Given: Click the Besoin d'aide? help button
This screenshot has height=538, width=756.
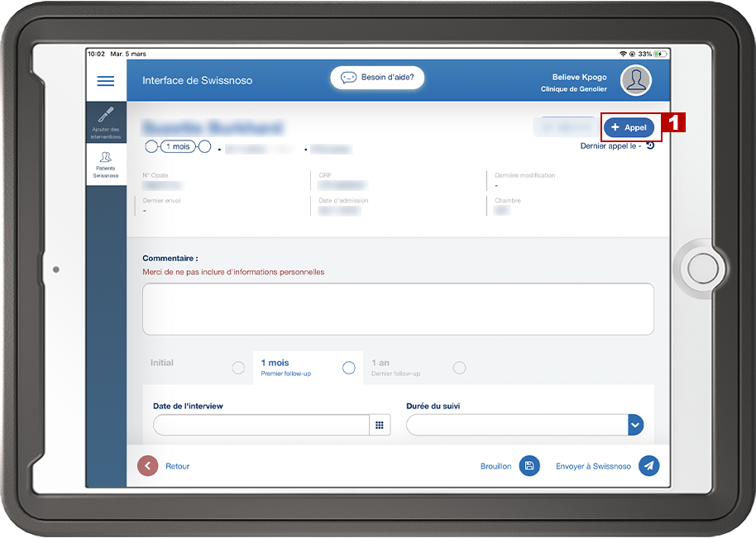Looking at the screenshot, I should pyautogui.click(x=377, y=78).
